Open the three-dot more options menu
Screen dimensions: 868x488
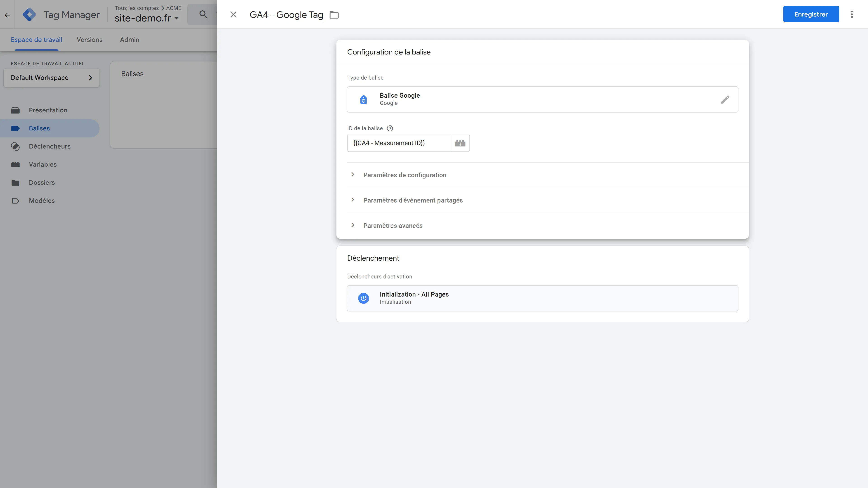pyautogui.click(x=852, y=14)
